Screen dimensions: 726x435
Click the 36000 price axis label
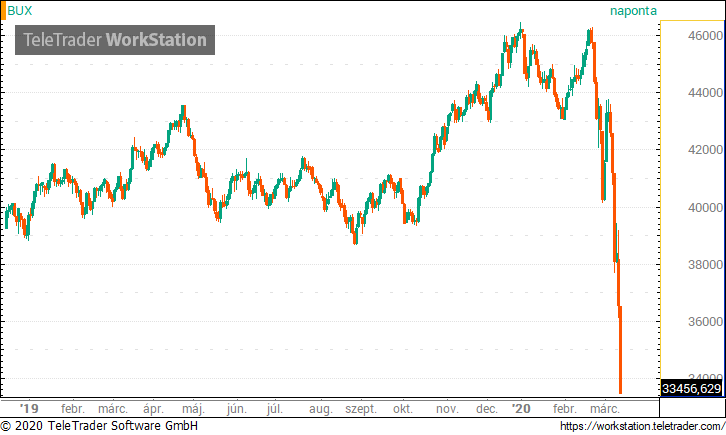(x=705, y=322)
